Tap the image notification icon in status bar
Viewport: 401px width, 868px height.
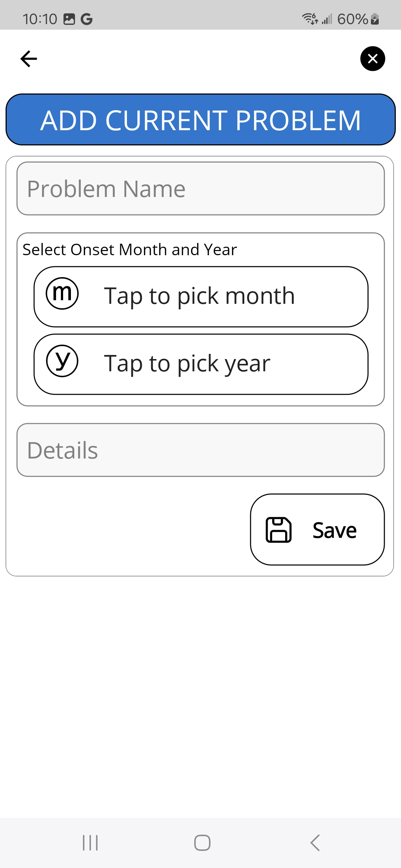[x=69, y=19]
